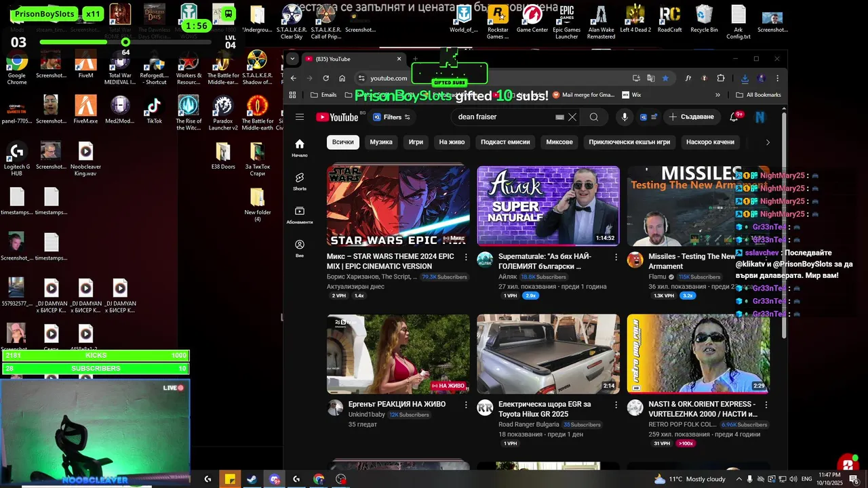Open options menu for Toyota Hilux video

click(x=616, y=405)
